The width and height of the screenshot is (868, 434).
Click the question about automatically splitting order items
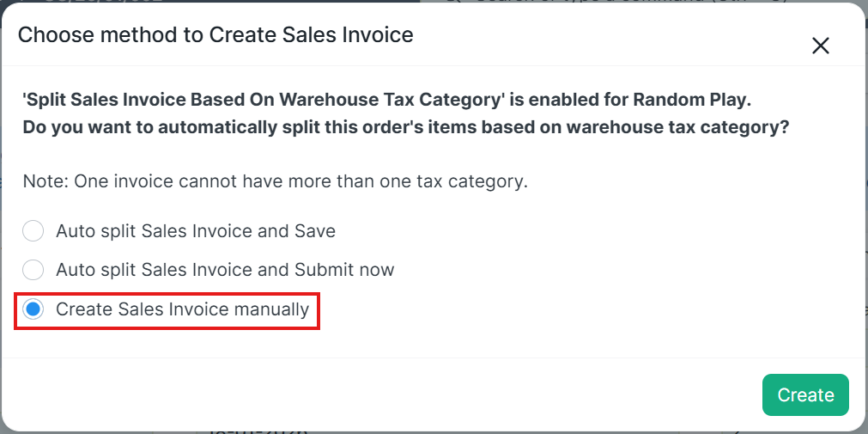click(405, 127)
